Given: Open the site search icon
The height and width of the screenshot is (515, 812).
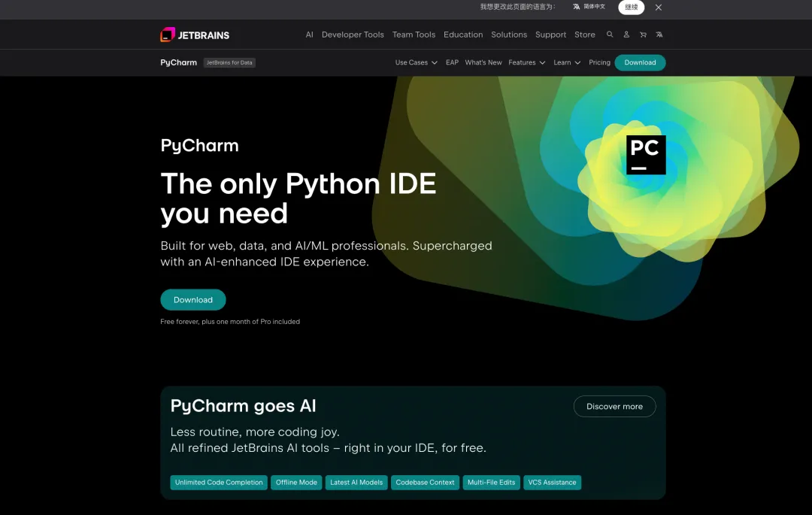Looking at the screenshot, I should pyautogui.click(x=610, y=34).
